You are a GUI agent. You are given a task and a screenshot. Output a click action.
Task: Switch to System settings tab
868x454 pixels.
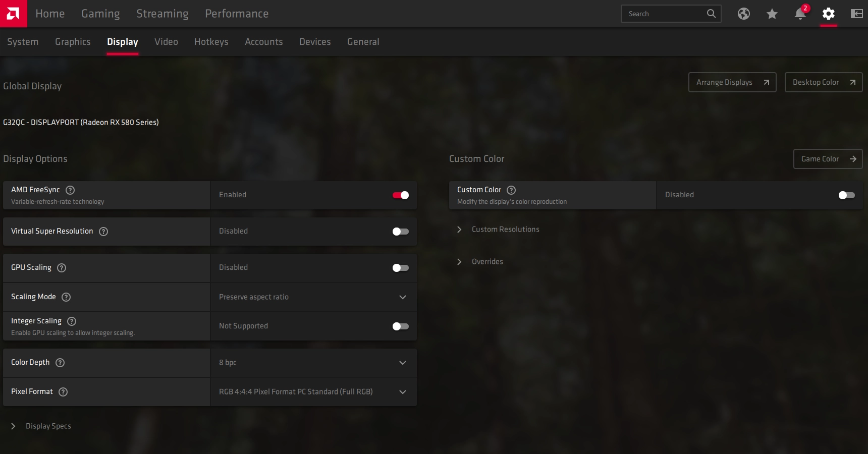[23, 42]
